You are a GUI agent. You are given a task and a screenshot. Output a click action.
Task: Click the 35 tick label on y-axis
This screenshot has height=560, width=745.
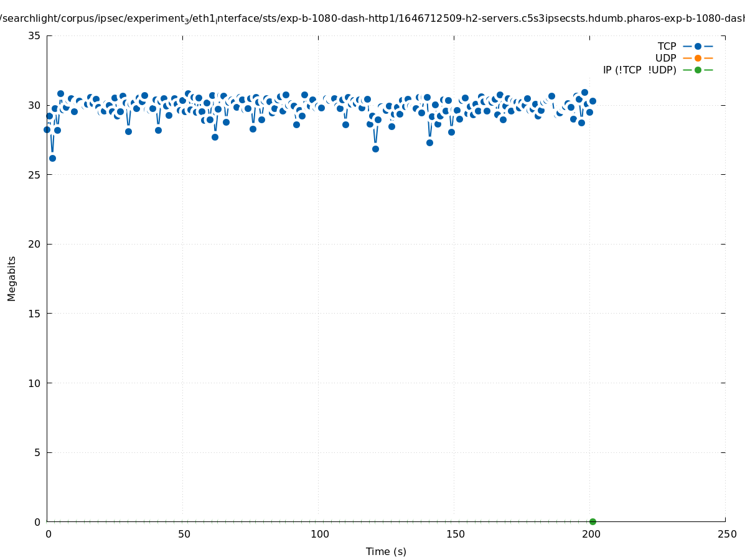click(35, 35)
